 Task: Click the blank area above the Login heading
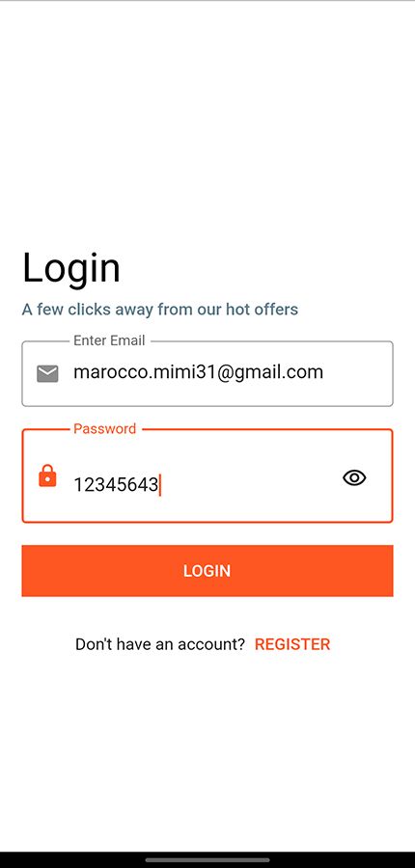pos(207,122)
